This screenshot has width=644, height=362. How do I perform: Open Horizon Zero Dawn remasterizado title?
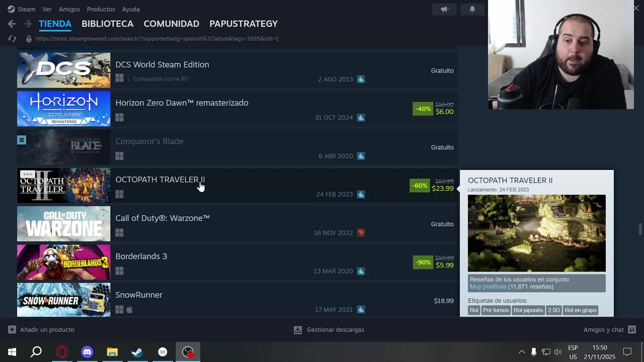[x=182, y=103]
